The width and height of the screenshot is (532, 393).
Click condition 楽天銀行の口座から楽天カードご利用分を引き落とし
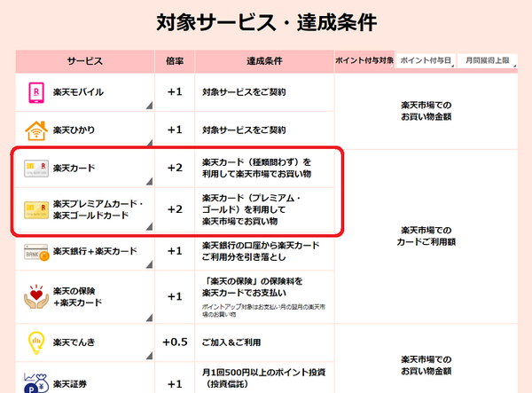coord(261,251)
